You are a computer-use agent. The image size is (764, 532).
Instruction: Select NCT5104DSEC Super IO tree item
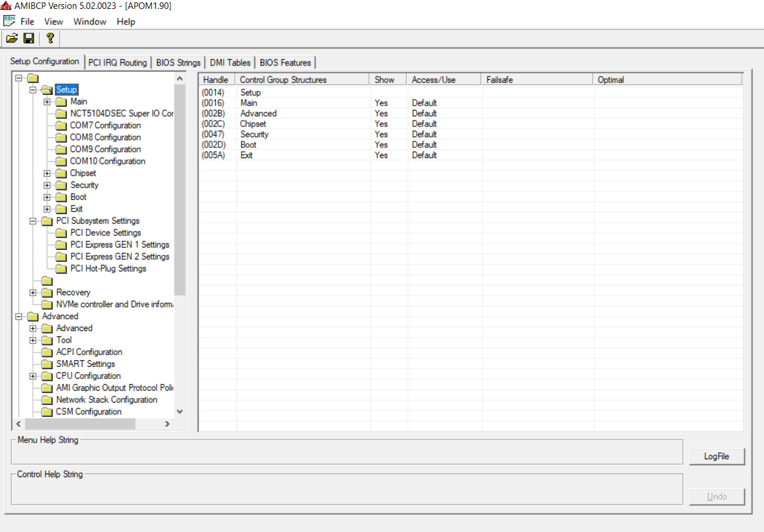(x=122, y=114)
